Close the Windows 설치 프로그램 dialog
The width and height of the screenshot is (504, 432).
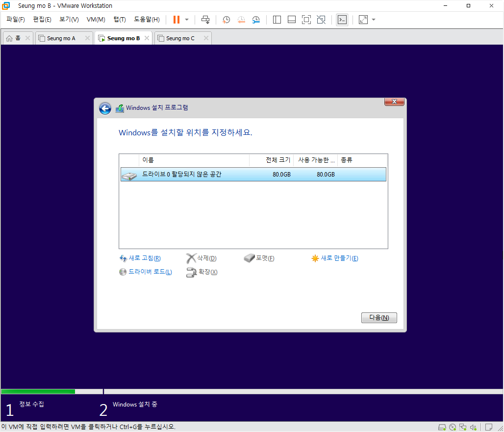point(394,102)
